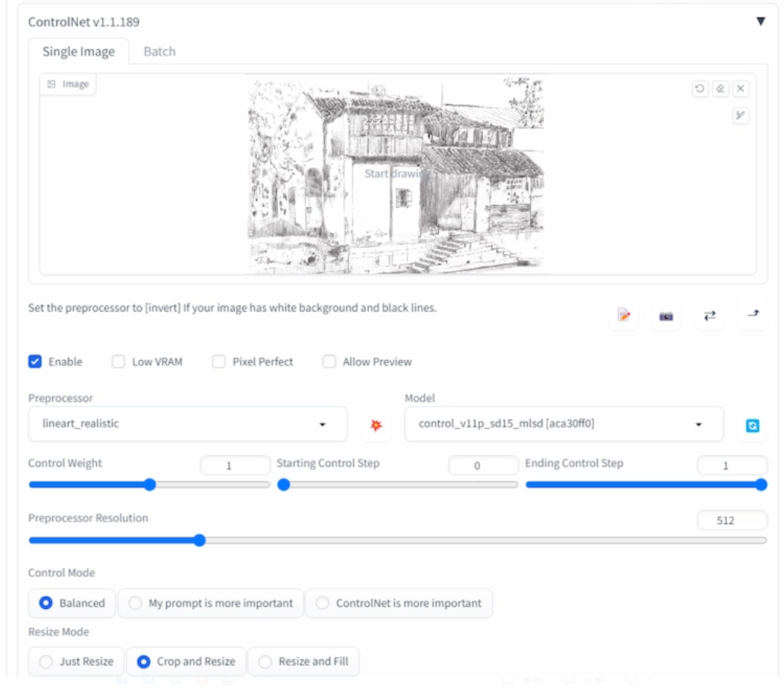The width and height of the screenshot is (784, 690).
Task: Check the Allow Preview checkbox
Action: (329, 361)
